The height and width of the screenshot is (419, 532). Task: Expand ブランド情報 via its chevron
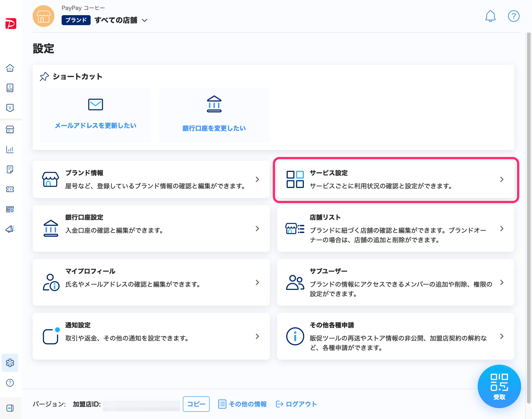[x=257, y=179]
